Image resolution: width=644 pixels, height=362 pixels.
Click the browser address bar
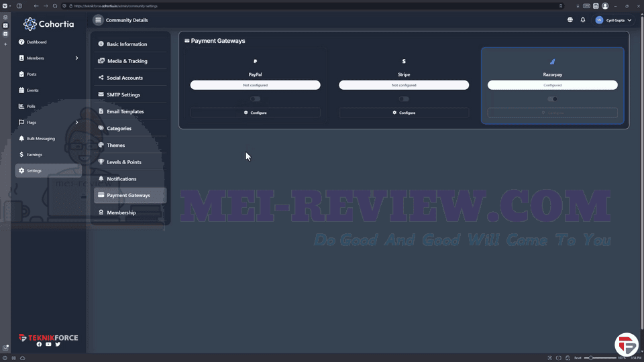point(312,6)
